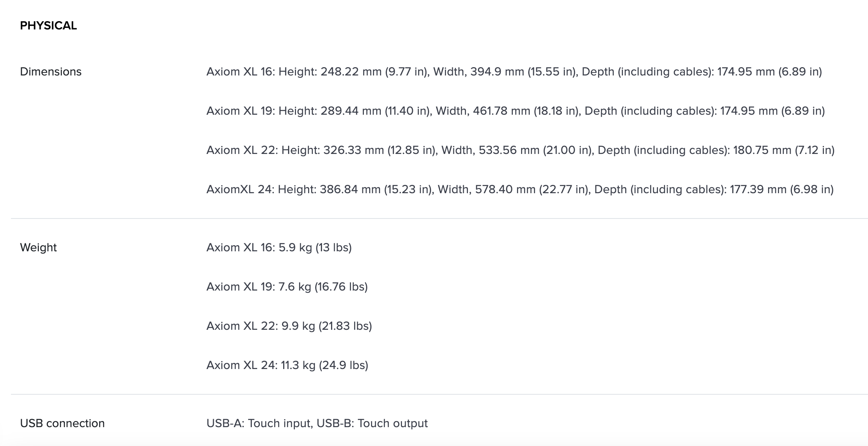Select the Axiom XL 19 weight entry

pyautogui.click(x=287, y=287)
